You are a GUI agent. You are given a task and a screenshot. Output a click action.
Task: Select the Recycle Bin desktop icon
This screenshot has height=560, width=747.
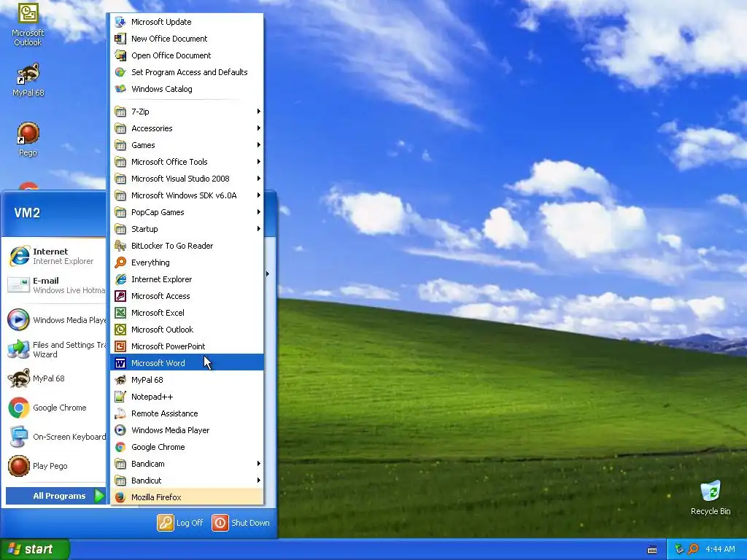[x=711, y=498]
